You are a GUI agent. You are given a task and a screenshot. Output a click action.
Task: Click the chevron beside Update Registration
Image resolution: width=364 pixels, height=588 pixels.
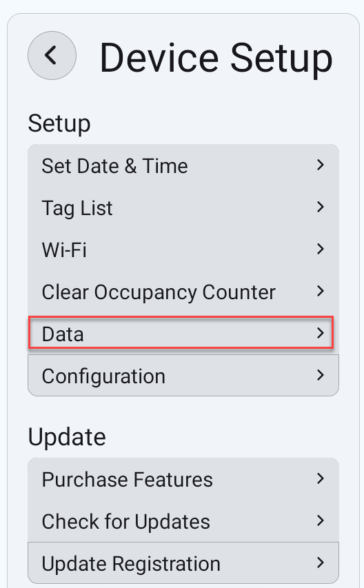320,562
